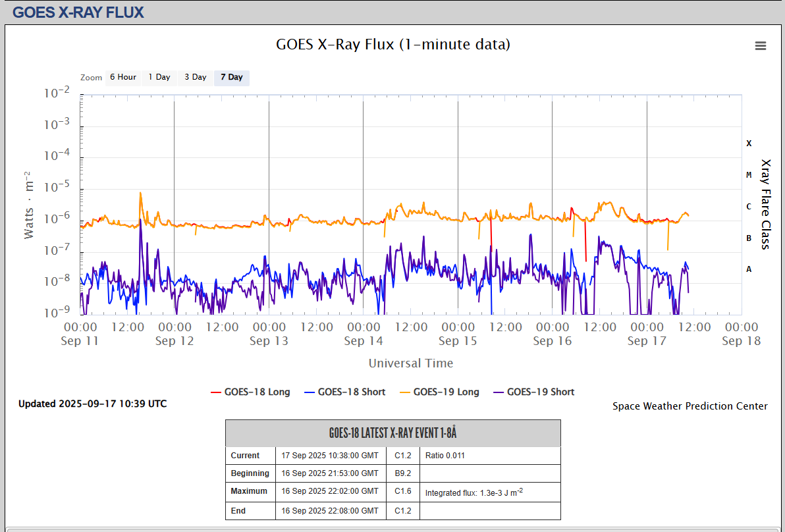Click the GOES X-RAY FLUX page heading
785x532 pixels.
78,12
